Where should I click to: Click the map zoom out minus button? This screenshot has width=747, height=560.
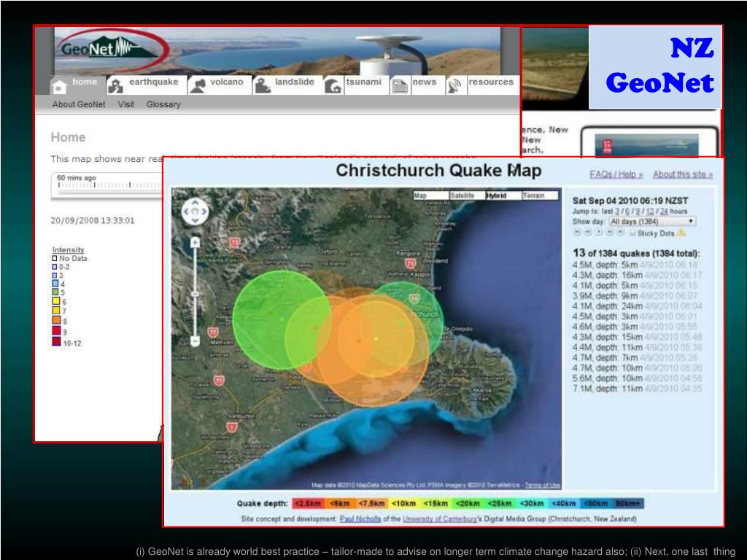195,341
